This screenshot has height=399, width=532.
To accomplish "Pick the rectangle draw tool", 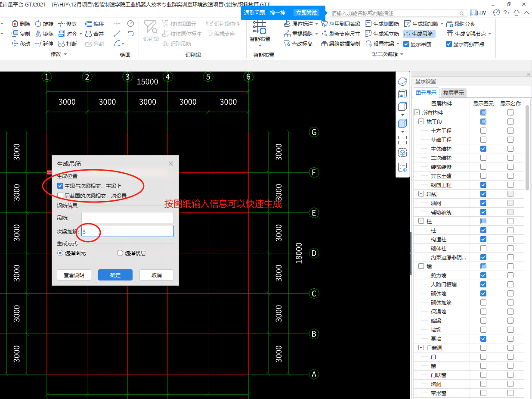I will tap(130, 33).
